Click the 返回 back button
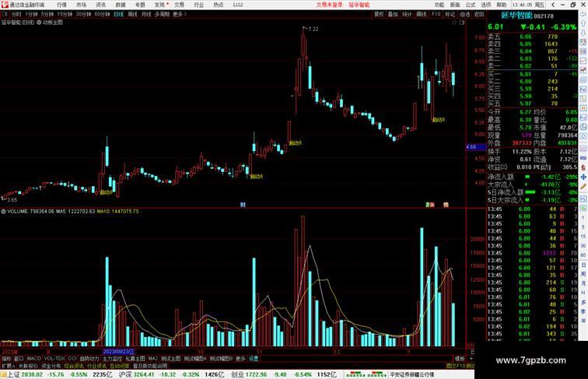The height and width of the screenshot is (379, 588). 479,14
